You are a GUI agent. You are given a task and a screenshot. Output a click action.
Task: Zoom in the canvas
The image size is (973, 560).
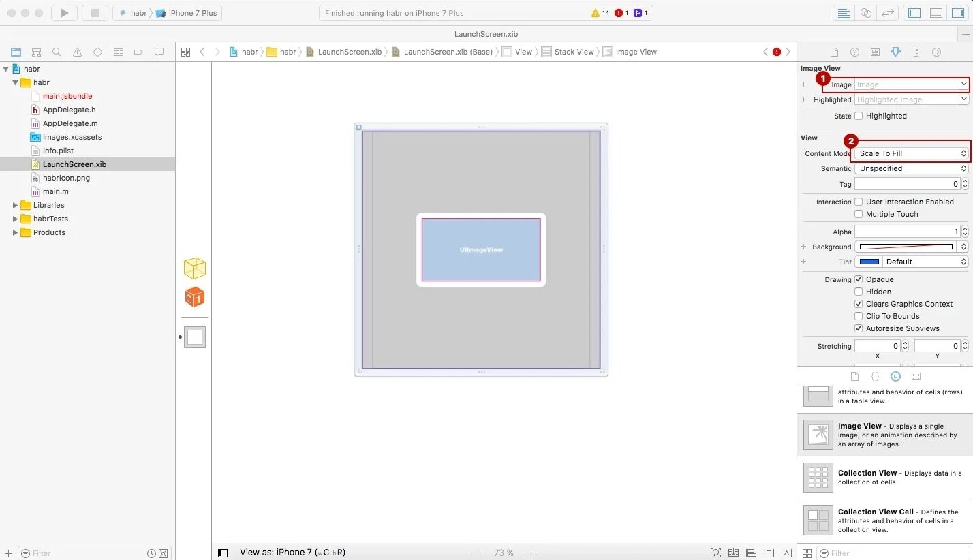(x=531, y=553)
